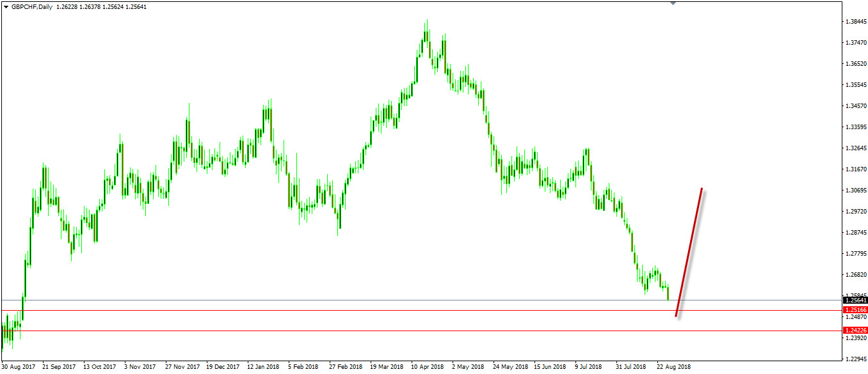This screenshot has height=374, width=868.
Task: Select the red price tag 1.24226
Action: 856,331
